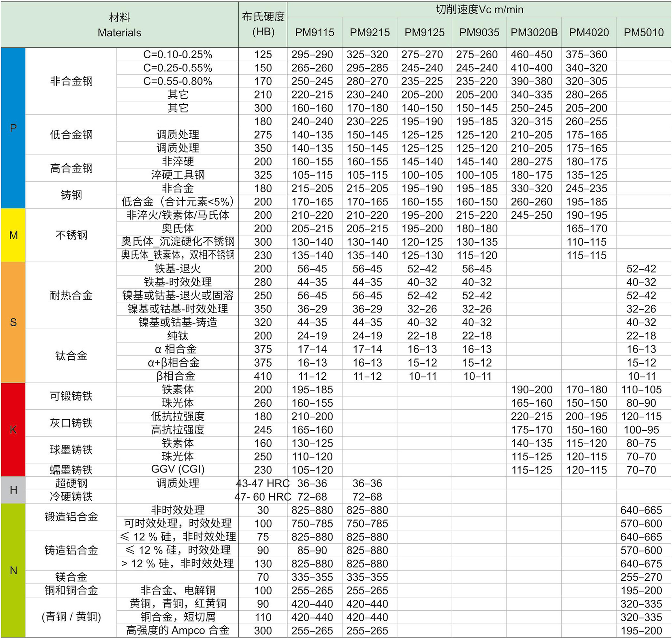Click the 灰口铸铁 material group
The image size is (672, 638).
click(x=71, y=423)
